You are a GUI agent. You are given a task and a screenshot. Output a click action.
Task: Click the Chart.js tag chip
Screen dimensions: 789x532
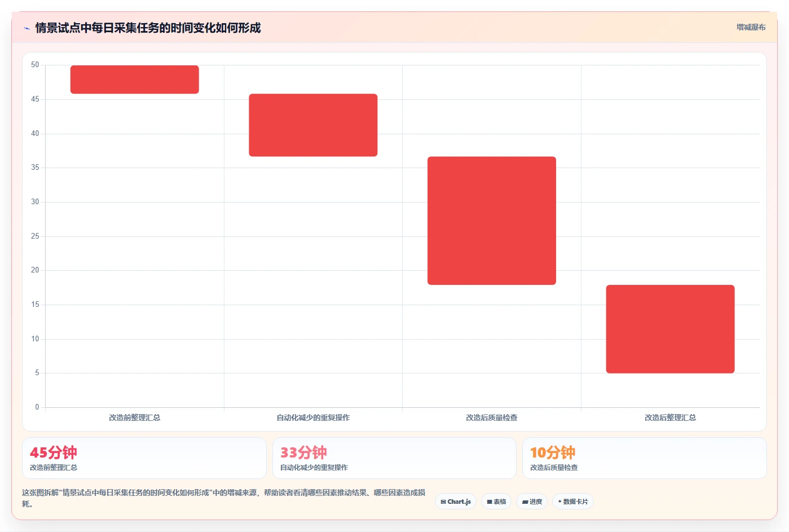(456, 502)
